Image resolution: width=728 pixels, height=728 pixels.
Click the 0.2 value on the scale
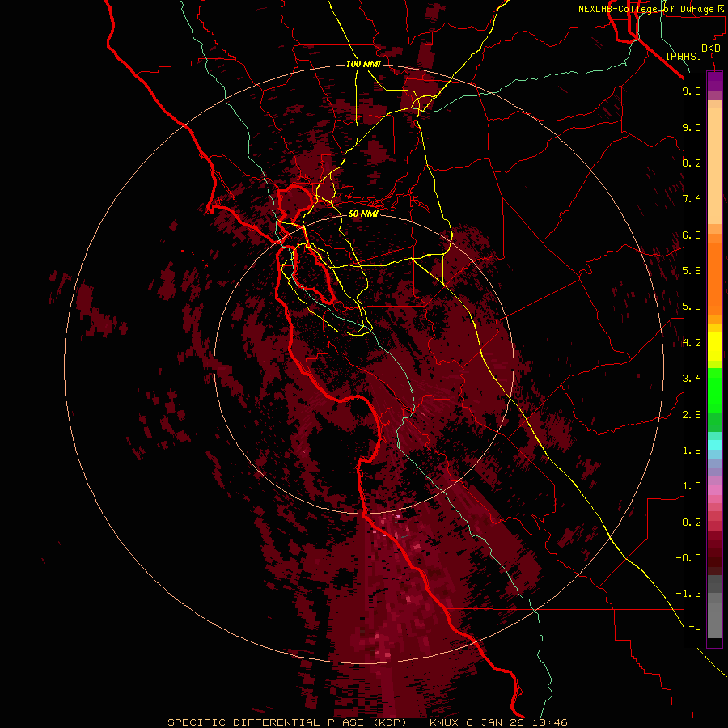(692, 523)
